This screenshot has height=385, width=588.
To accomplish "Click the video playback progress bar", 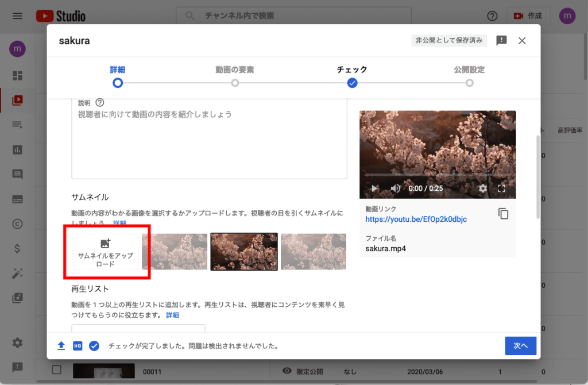I will point(438,175).
